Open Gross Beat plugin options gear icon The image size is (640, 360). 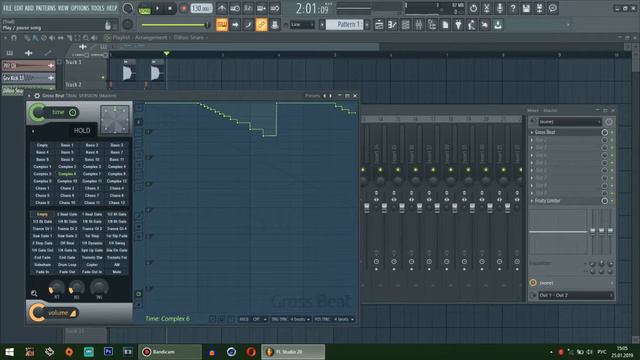point(37,96)
